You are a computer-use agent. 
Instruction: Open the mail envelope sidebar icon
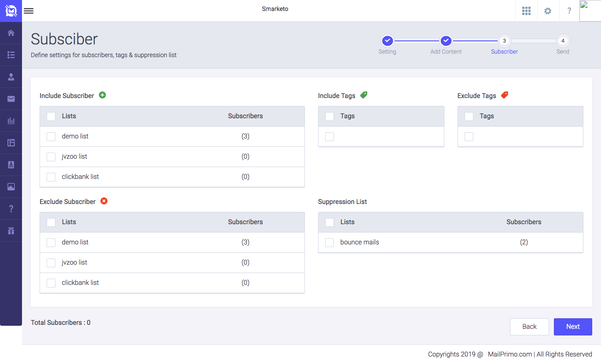click(x=11, y=99)
